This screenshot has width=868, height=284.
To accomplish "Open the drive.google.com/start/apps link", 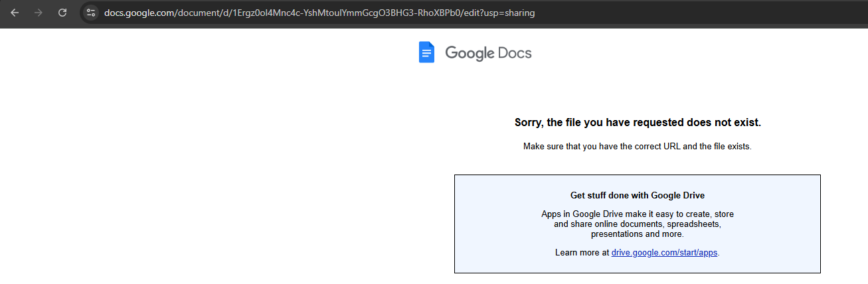I will 665,253.
